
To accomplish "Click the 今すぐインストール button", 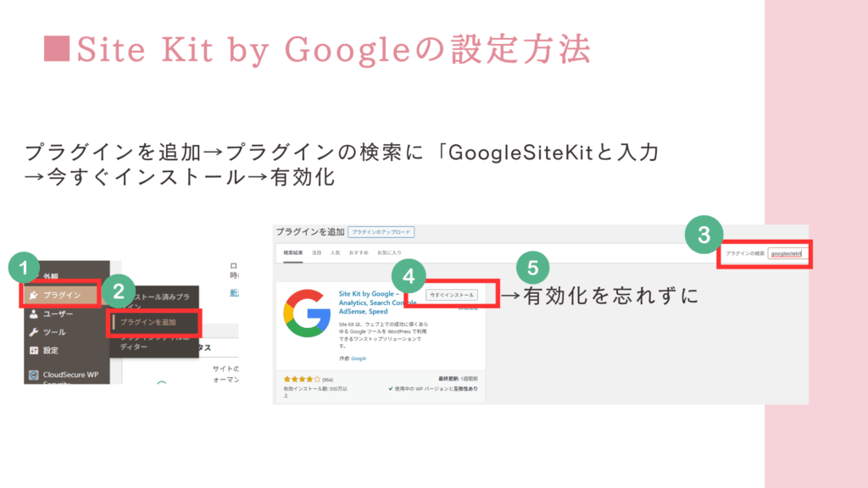I will [452, 295].
